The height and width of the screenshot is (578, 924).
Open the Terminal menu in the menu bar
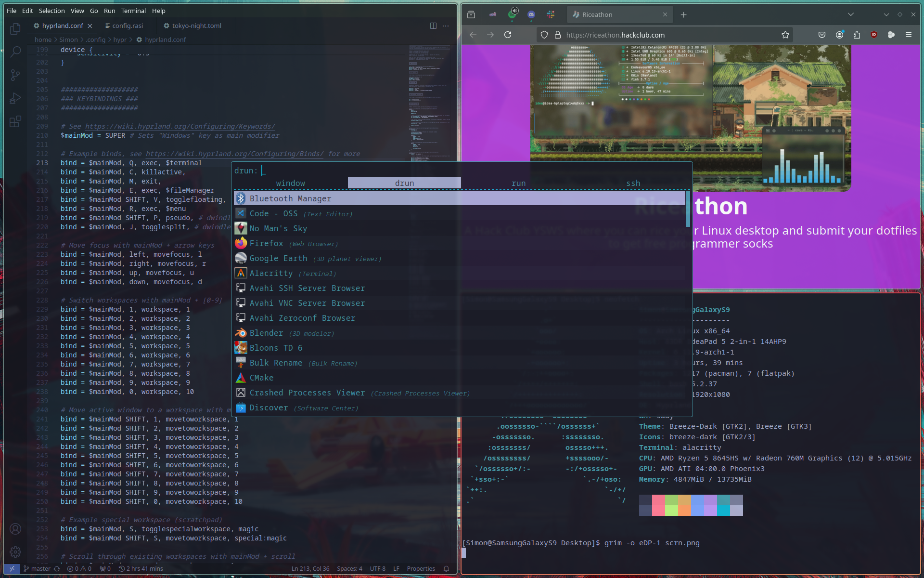point(133,11)
